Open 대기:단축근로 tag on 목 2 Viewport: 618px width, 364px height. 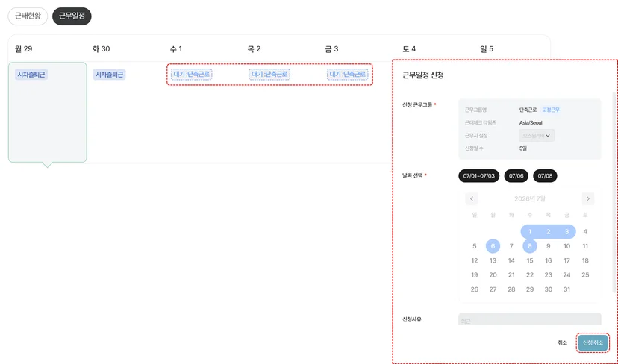pyautogui.click(x=269, y=75)
